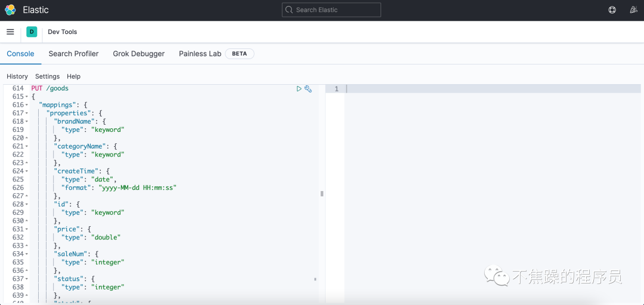Viewport: 644px width, 305px height.
Task: Open the wrench request options menu
Action: (308, 88)
